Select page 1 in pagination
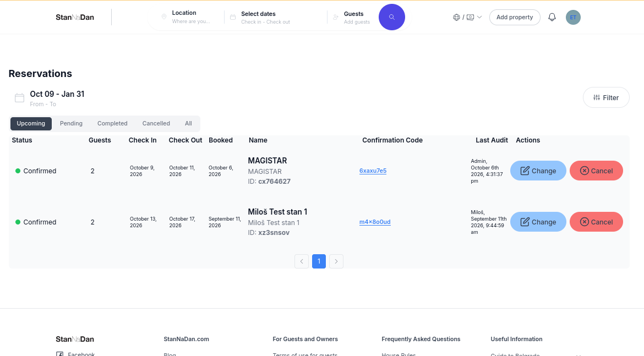The image size is (644, 356). coord(319,261)
